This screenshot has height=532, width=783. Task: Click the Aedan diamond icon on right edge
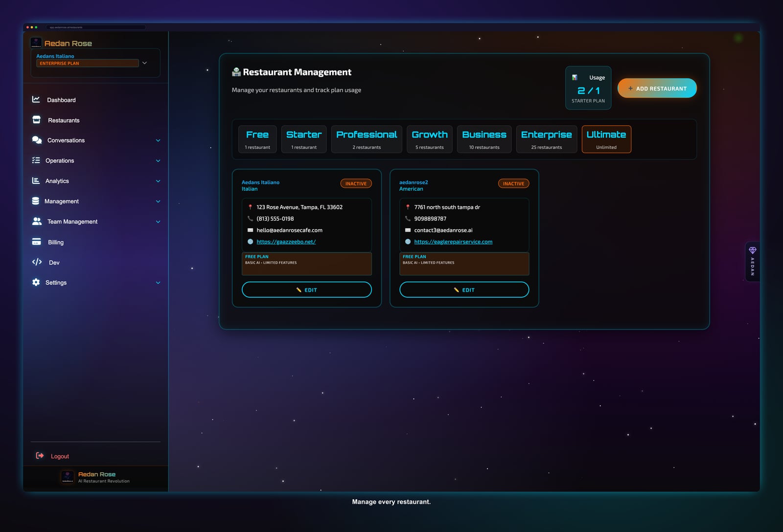753,250
